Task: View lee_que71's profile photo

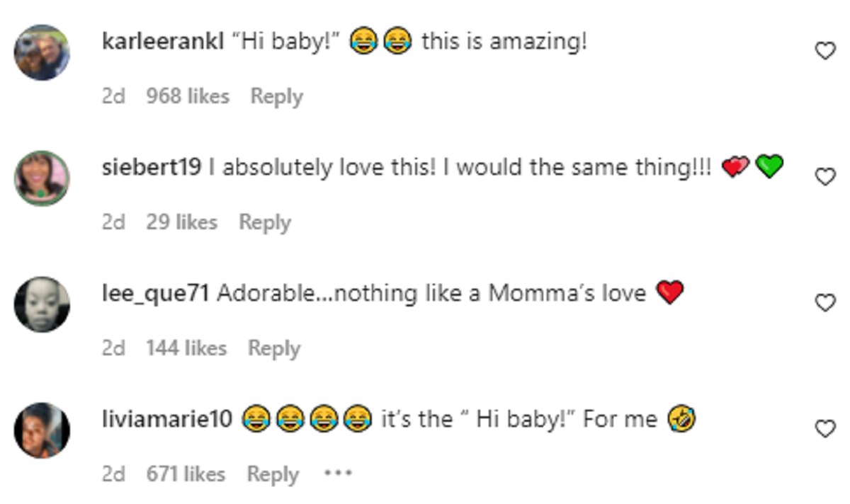Action: click(42, 304)
